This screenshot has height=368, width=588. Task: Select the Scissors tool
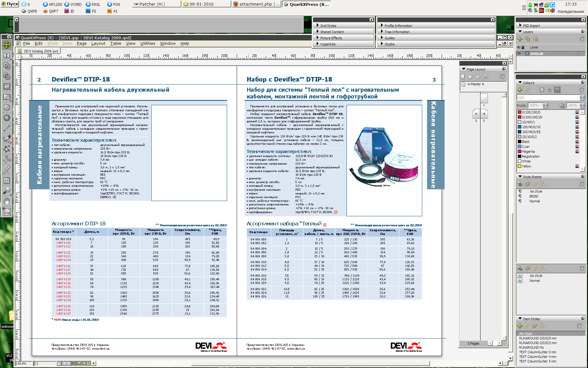[6, 159]
